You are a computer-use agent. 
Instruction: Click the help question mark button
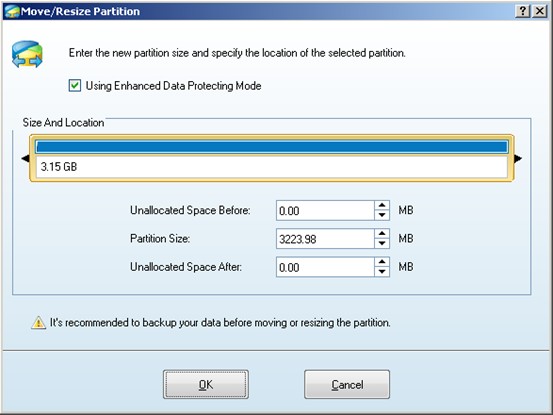pyautogui.click(x=522, y=11)
